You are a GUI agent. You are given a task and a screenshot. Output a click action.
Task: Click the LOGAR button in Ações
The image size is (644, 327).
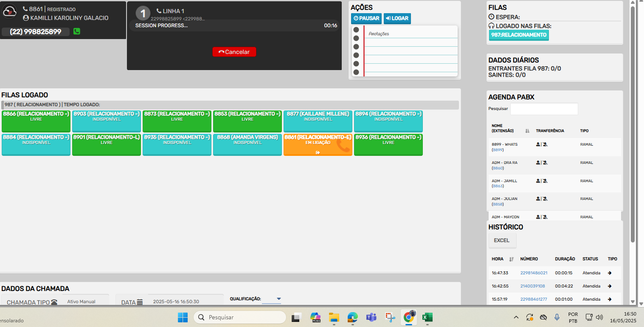pyautogui.click(x=397, y=19)
